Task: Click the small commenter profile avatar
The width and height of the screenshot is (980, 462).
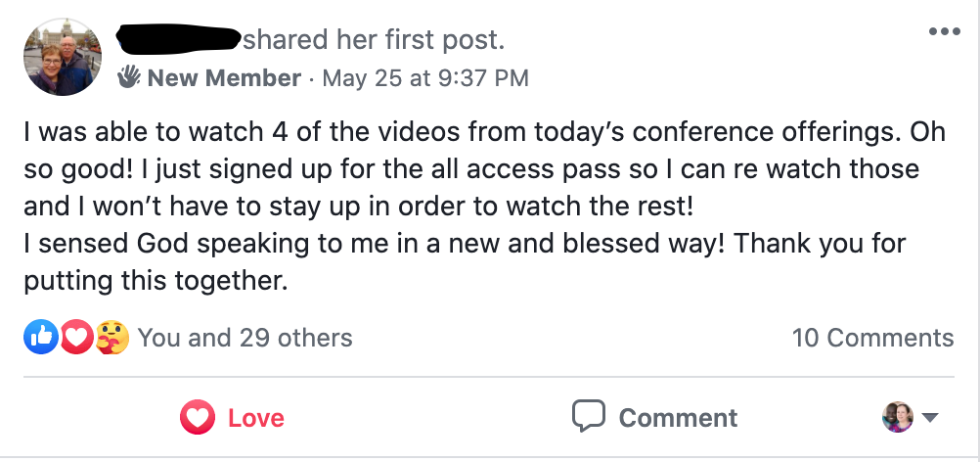Action: click(897, 418)
